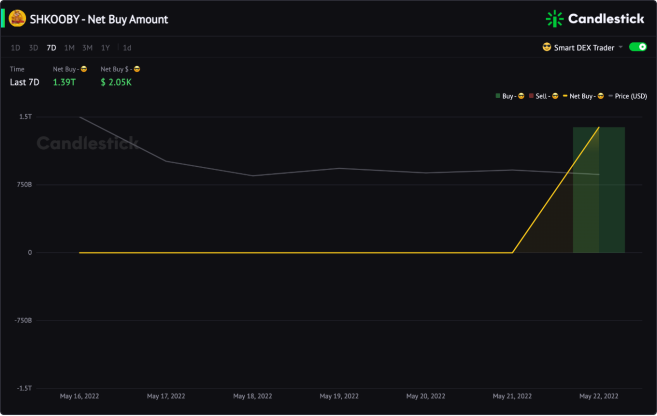The image size is (657, 416).
Task: Toggle Sell series in chart legend
Action: click(x=543, y=96)
